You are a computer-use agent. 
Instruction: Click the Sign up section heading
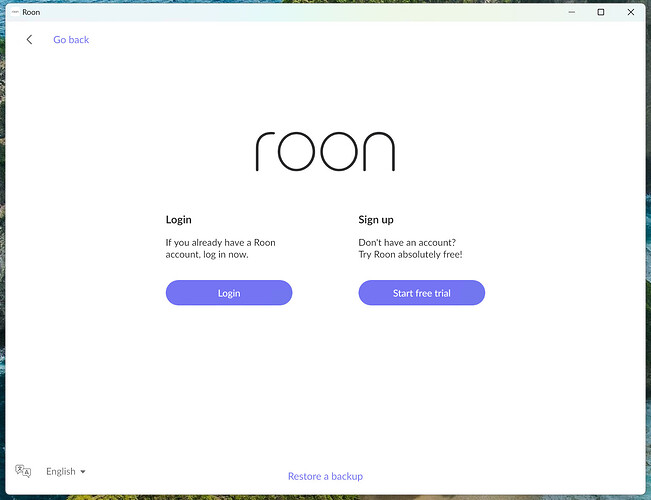376,220
